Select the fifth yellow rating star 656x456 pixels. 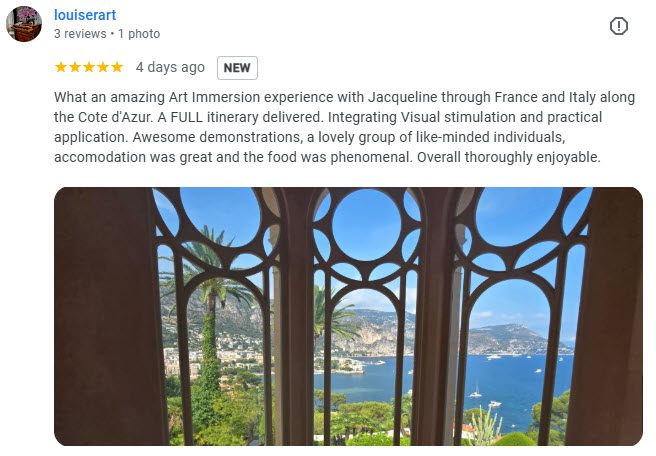point(117,68)
